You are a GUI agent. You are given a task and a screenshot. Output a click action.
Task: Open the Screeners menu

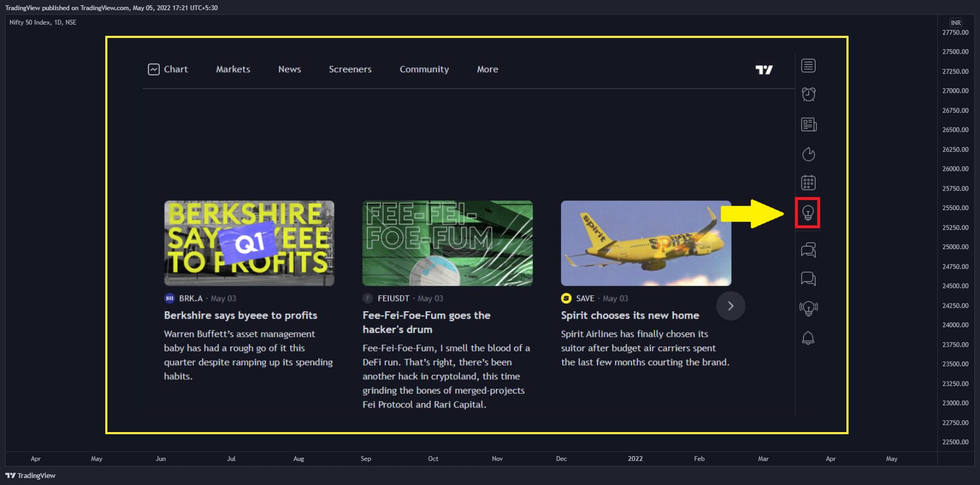[x=350, y=70]
